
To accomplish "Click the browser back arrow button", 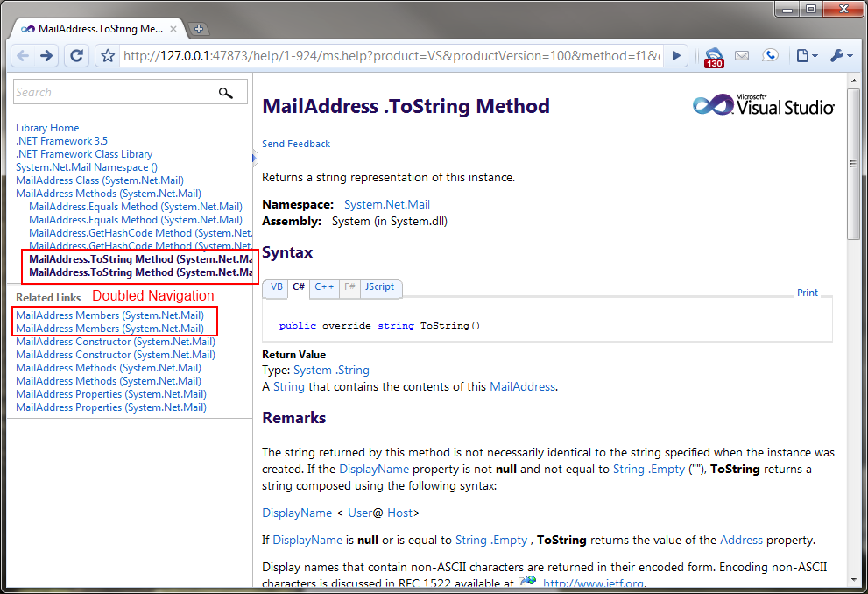I will [24, 56].
